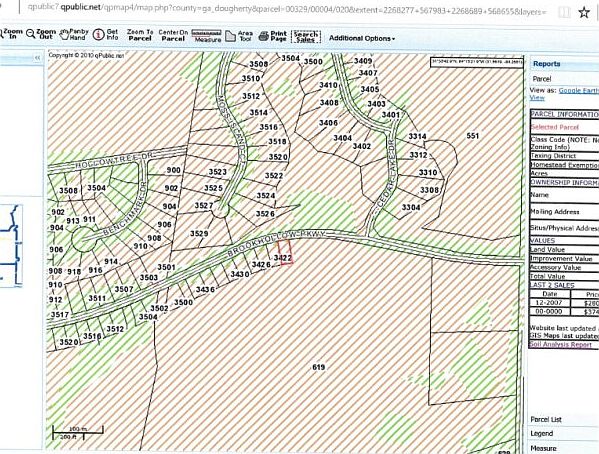The height and width of the screenshot is (454, 599).
Task: Click the overview mini map thumbnail
Action: (x=11, y=246)
